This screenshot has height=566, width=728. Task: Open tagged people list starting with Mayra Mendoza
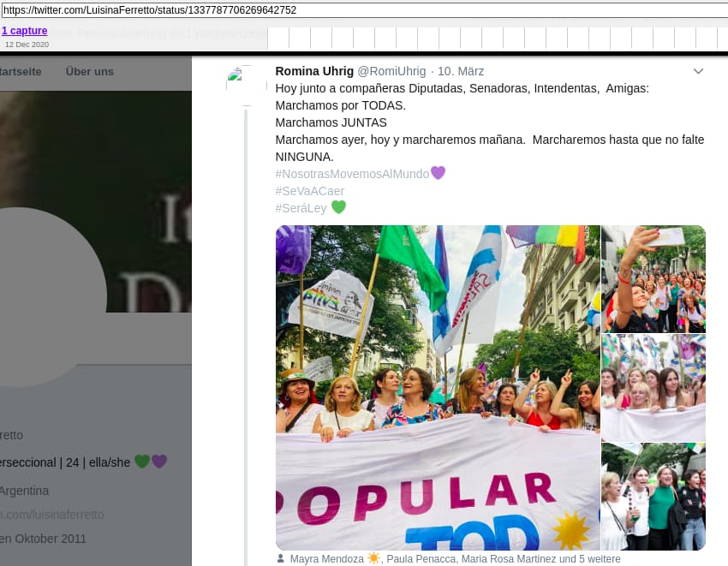click(x=455, y=559)
